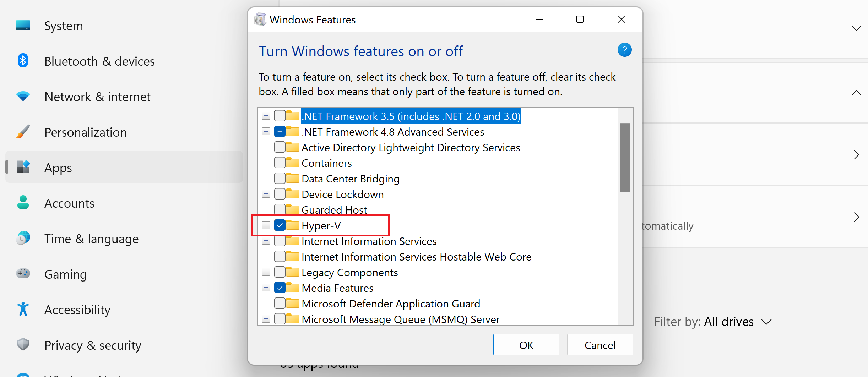Click the folder icon beside Guarded Host
Image resolution: width=868 pixels, height=377 pixels.
293,209
